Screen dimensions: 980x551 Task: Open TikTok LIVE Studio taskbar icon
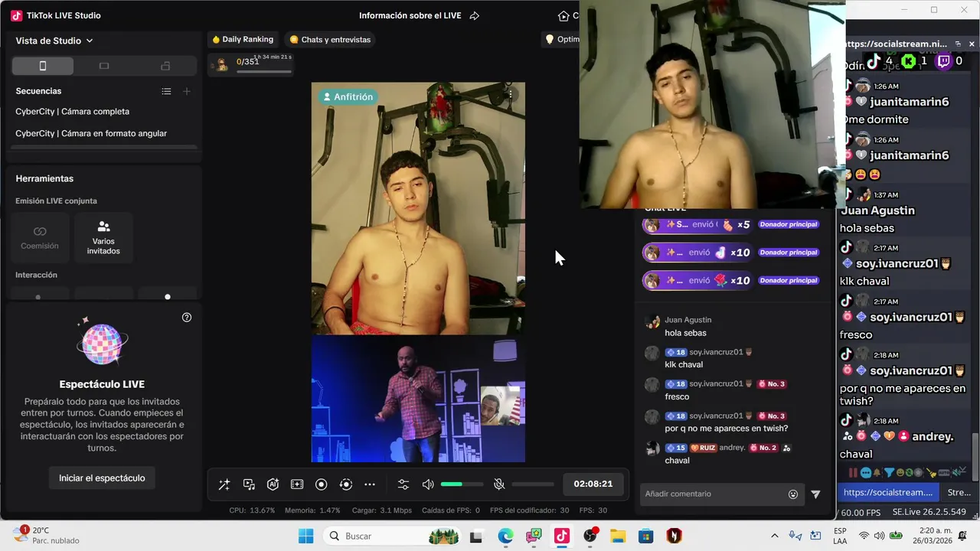tap(562, 536)
